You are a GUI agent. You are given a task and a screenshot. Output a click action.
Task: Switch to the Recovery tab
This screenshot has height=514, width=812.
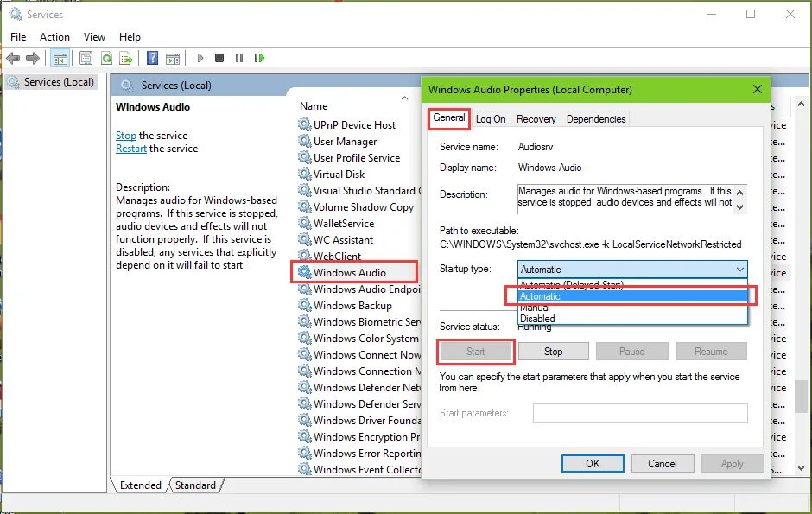click(536, 119)
